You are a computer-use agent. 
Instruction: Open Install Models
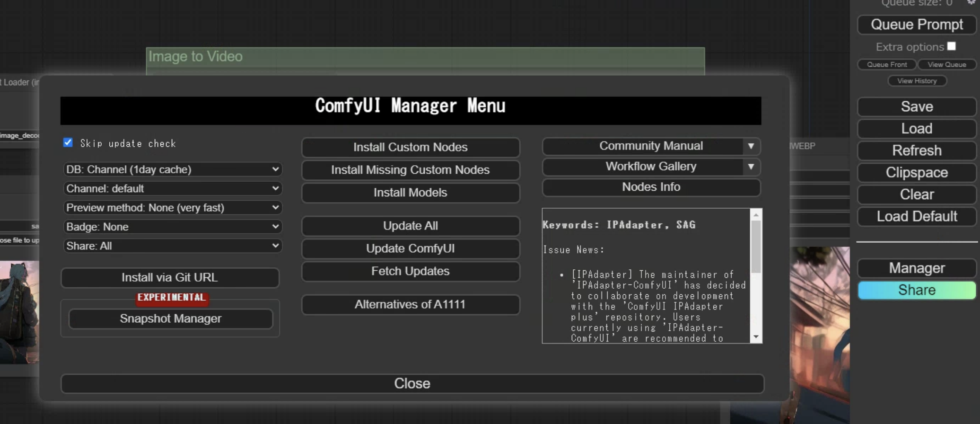click(411, 193)
